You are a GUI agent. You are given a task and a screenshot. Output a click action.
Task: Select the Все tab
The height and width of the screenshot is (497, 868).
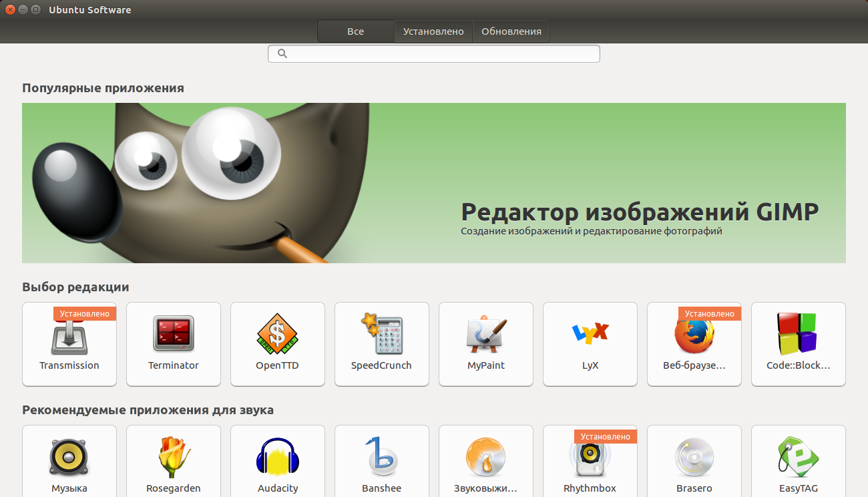coord(355,31)
